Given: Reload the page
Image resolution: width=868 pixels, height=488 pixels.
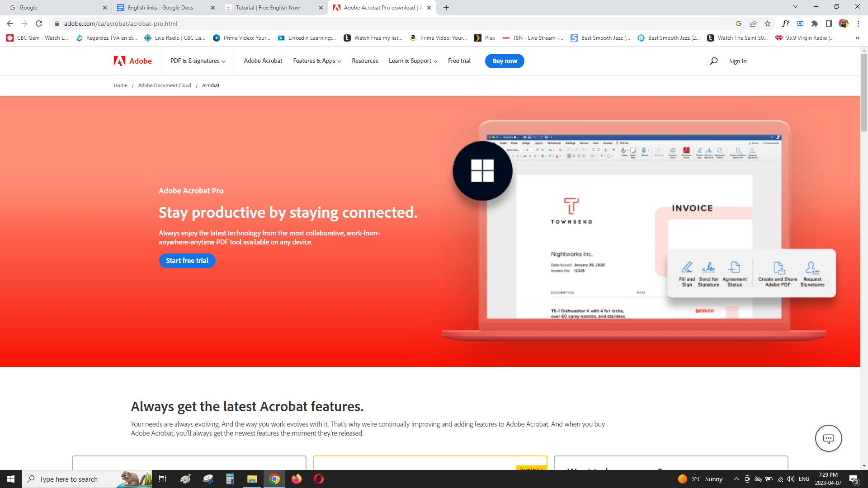Looking at the screenshot, I should (39, 23).
